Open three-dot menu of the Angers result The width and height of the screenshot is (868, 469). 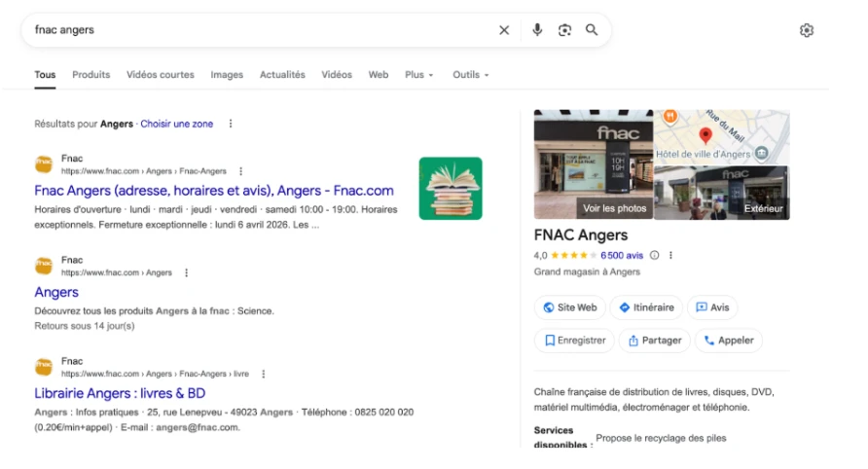(187, 272)
